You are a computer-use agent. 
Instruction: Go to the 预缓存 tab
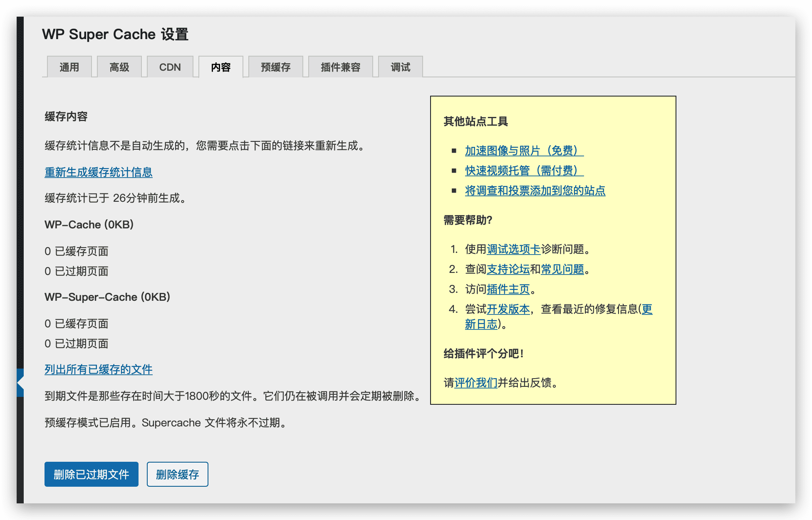click(275, 67)
